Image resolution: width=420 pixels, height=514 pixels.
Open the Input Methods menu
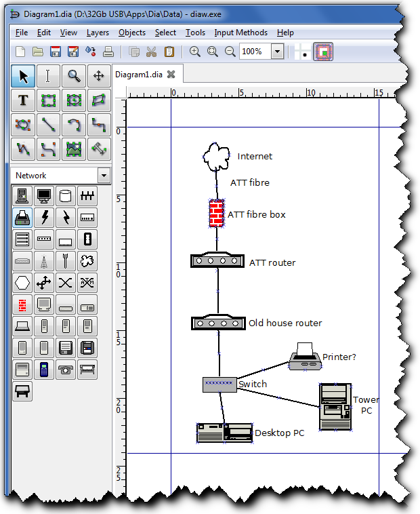click(240, 32)
